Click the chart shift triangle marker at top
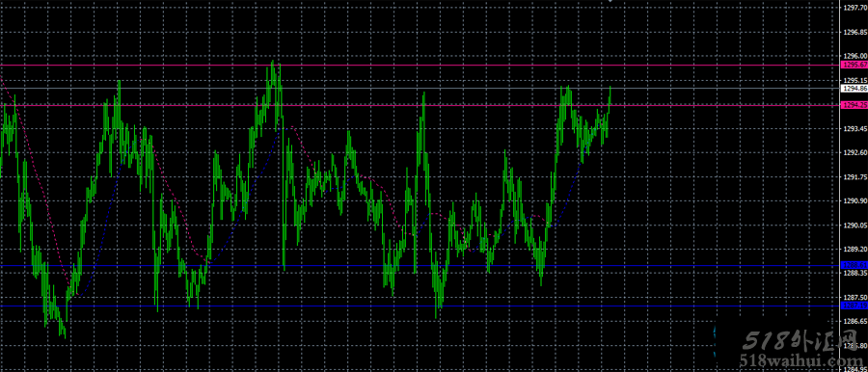Screen dimensions: 868x372 [x=610, y=2]
